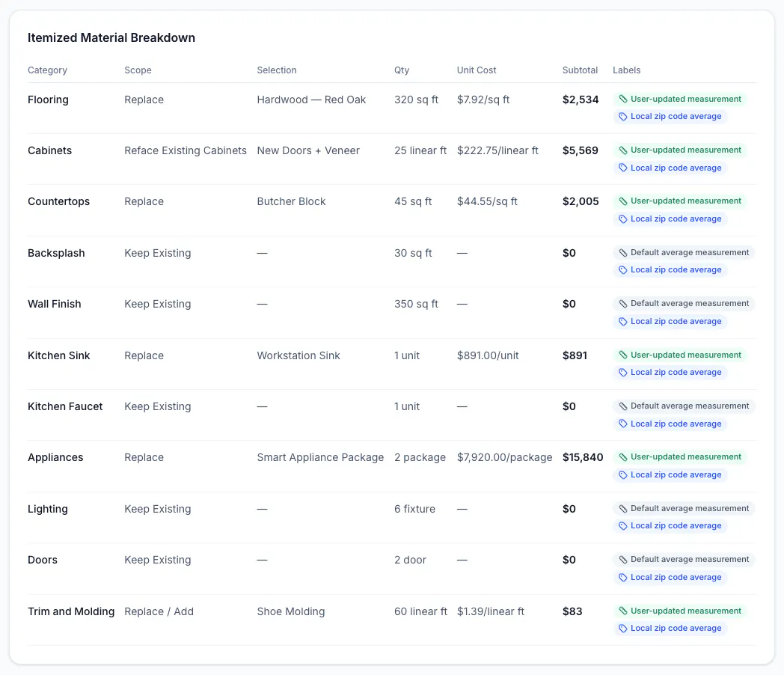Screen dimensions: 784x675
Task: Select the Appliances $15,840 subtotal
Action: (583, 457)
